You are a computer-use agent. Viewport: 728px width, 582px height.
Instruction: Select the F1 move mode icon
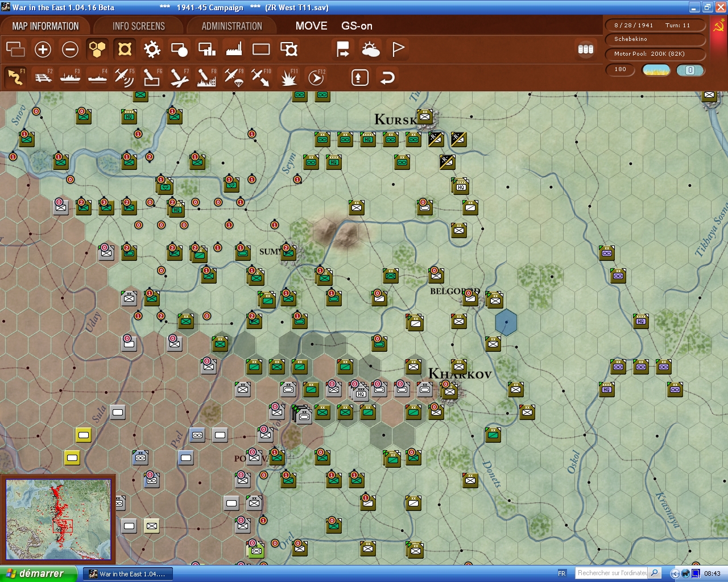[15, 77]
